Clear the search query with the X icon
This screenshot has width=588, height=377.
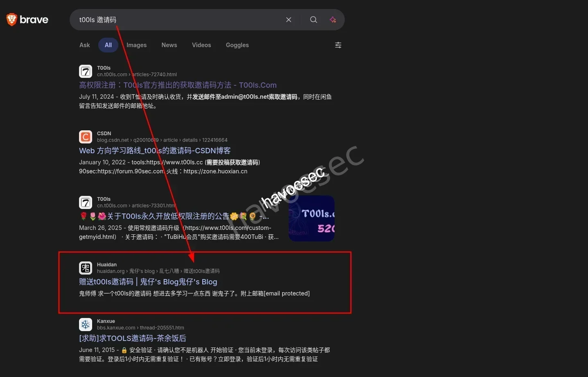point(288,19)
